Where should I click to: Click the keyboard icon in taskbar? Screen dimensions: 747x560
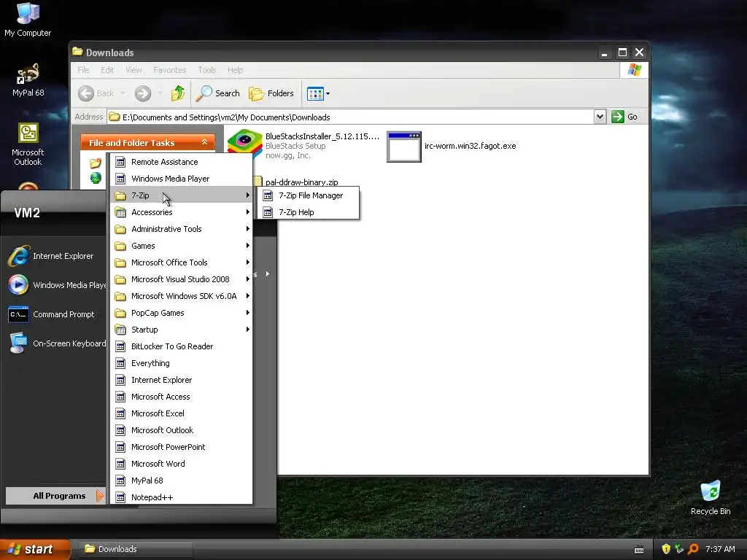(x=639, y=550)
